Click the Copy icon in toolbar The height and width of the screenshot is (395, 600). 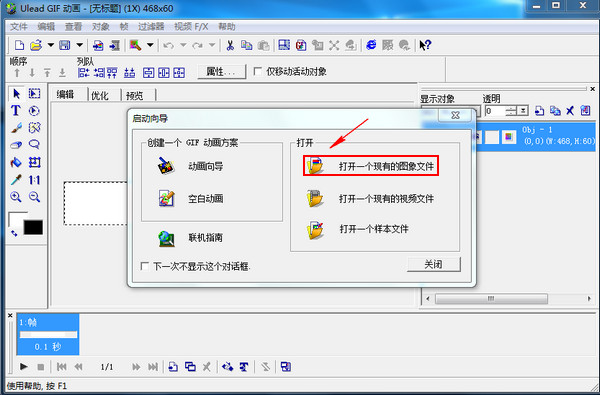[x=246, y=45]
